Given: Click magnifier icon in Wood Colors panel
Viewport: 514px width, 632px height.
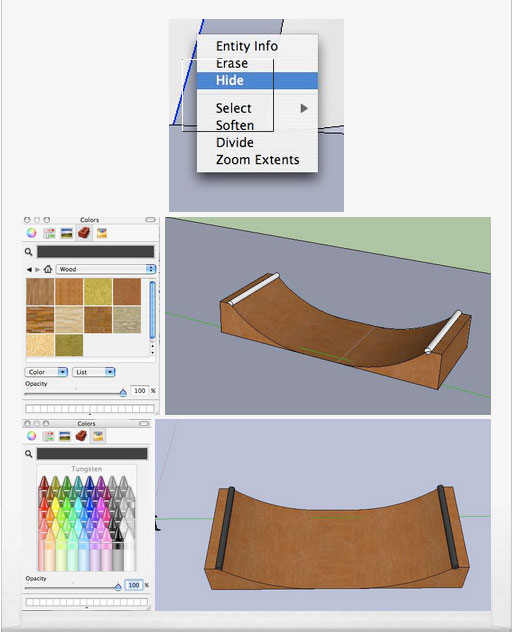Looking at the screenshot, I should [28, 252].
